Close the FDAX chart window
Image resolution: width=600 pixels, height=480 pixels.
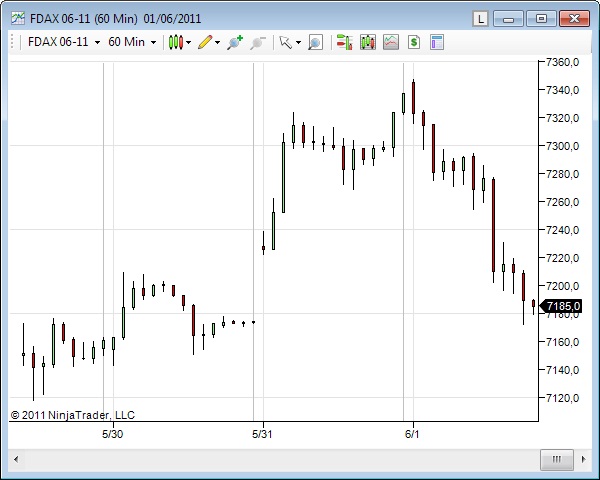point(574,18)
